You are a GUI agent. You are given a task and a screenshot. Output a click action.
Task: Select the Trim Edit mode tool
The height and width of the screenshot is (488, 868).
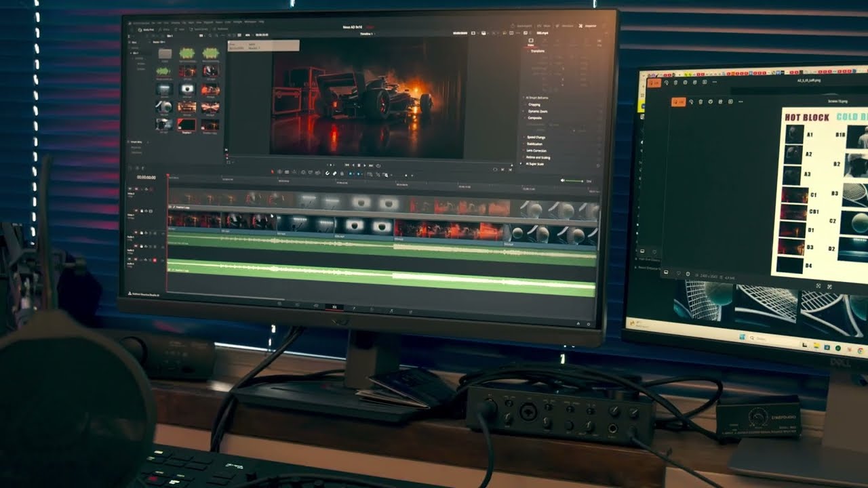279,172
